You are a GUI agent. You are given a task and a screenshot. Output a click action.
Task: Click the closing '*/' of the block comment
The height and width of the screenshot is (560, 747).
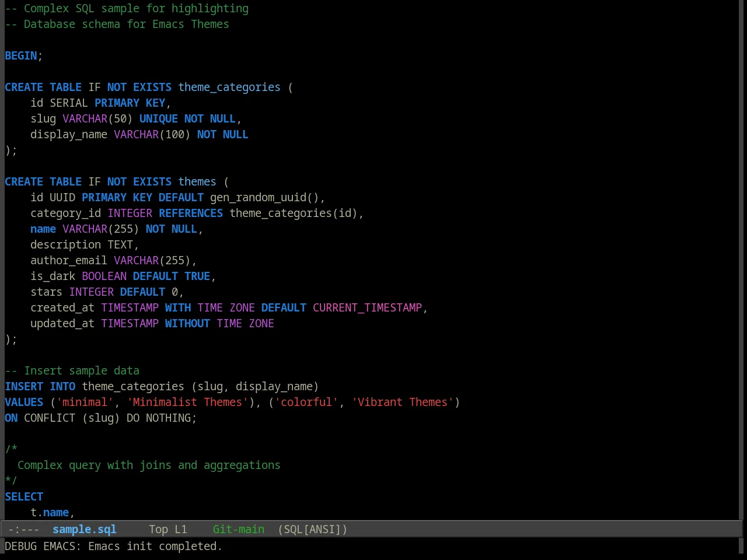tap(11, 481)
